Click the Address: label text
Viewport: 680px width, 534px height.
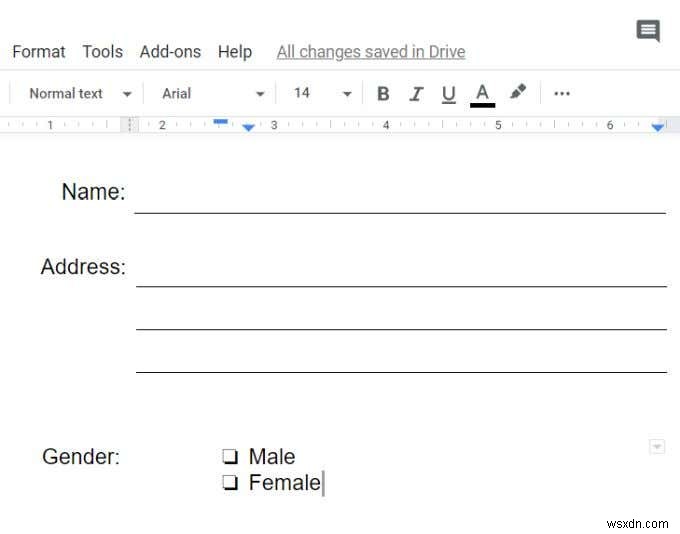(x=83, y=266)
